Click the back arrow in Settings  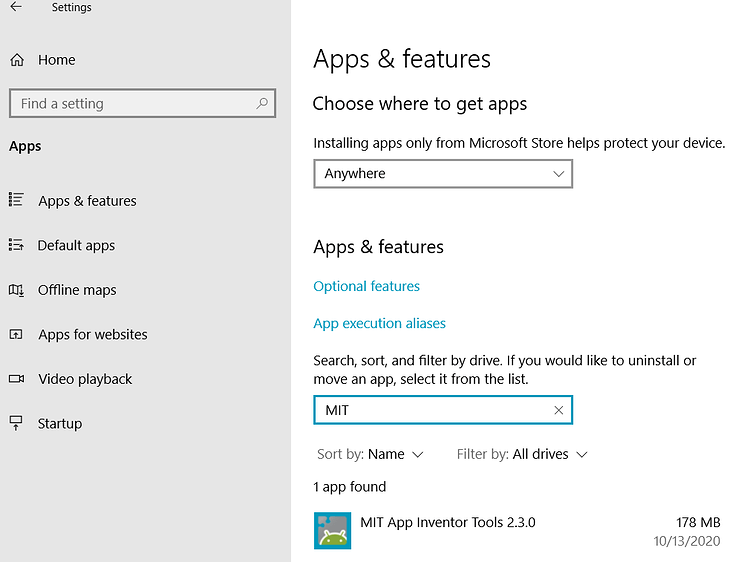pyautogui.click(x=16, y=7)
